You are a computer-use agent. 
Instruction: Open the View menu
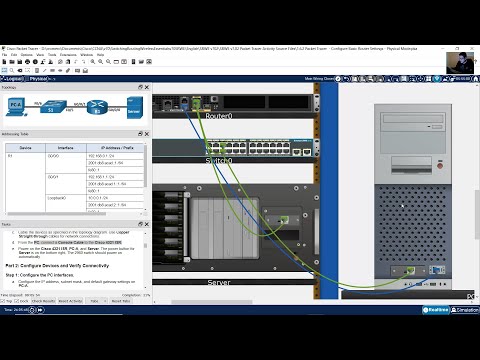(x=40, y=55)
